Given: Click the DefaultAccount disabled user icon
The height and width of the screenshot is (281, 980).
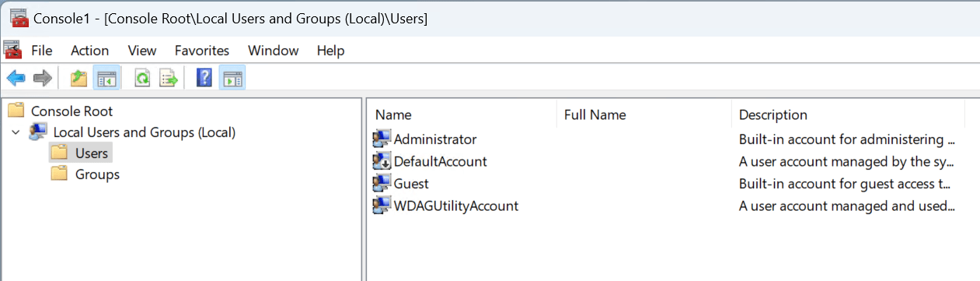Looking at the screenshot, I should tap(381, 161).
